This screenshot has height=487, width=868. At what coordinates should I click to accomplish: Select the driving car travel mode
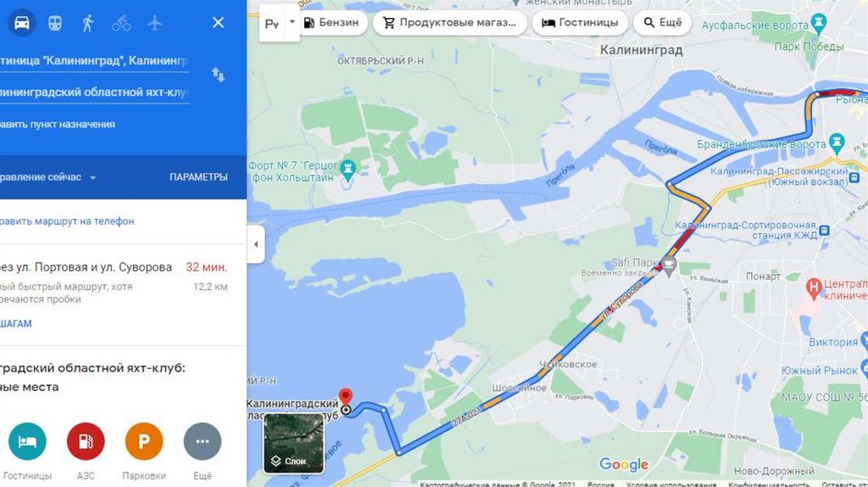pyautogui.click(x=21, y=23)
